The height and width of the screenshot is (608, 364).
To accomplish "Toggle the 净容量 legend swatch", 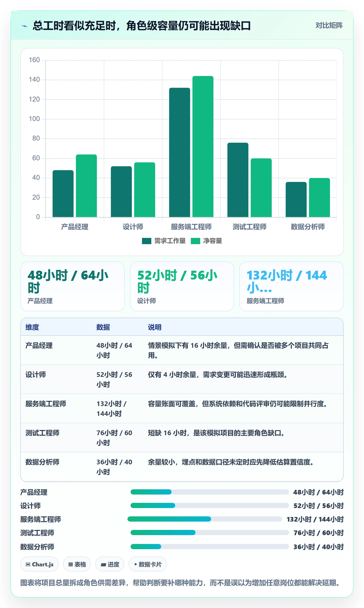I will (x=195, y=241).
